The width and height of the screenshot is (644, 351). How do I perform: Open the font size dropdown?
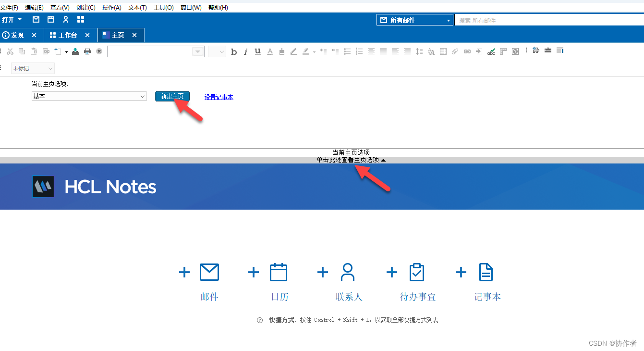pyautogui.click(x=217, y=51)
